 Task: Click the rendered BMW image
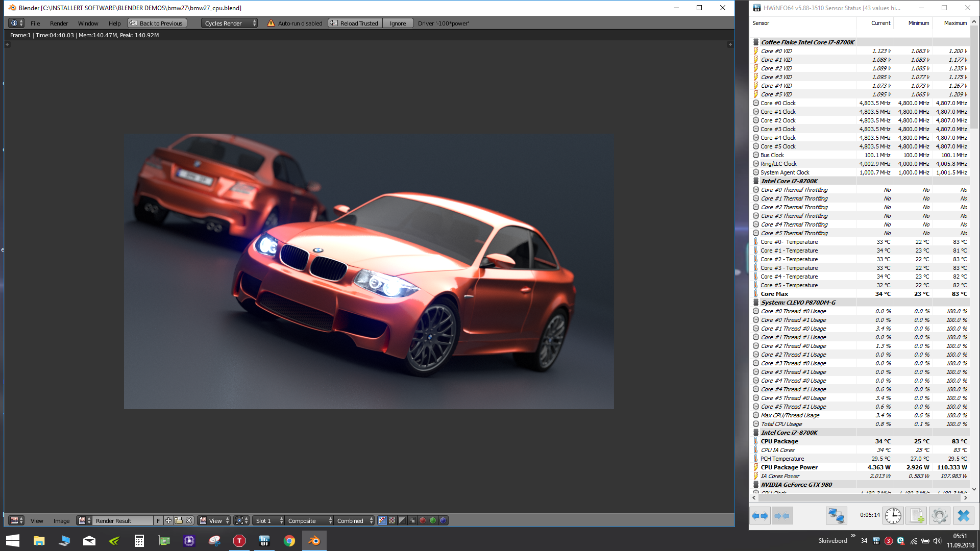point(369,271)
